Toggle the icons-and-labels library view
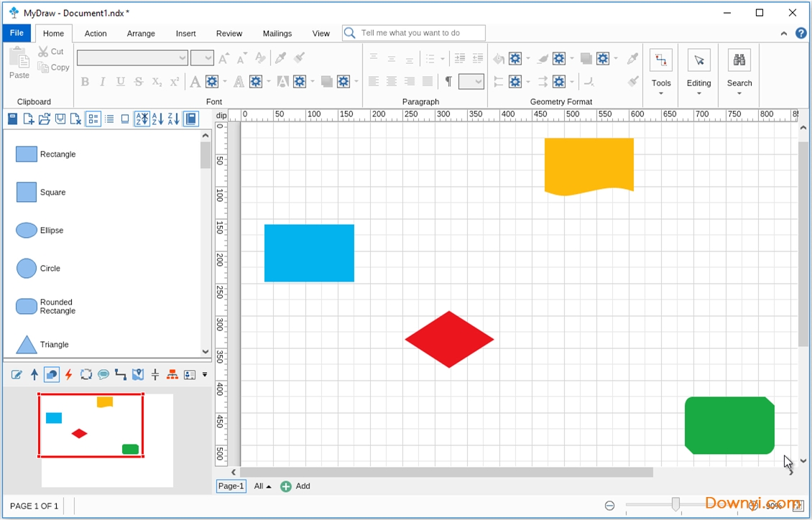 click(x=93, y=119)
